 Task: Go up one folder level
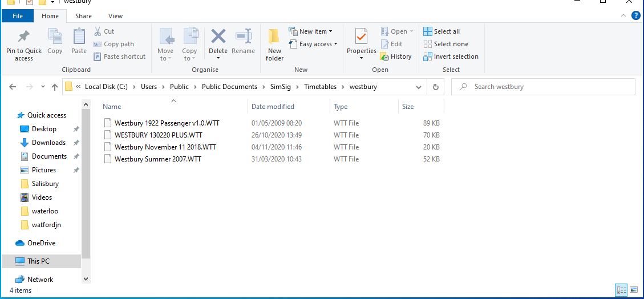pos(55,87)
